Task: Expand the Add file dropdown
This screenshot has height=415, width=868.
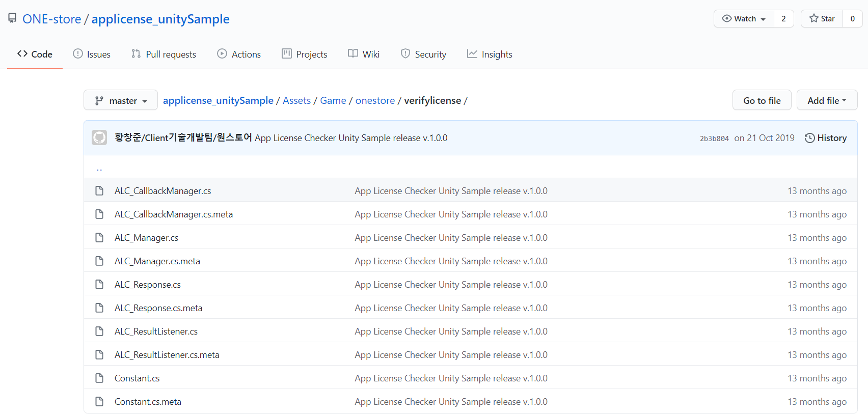Action: [827, 100]
